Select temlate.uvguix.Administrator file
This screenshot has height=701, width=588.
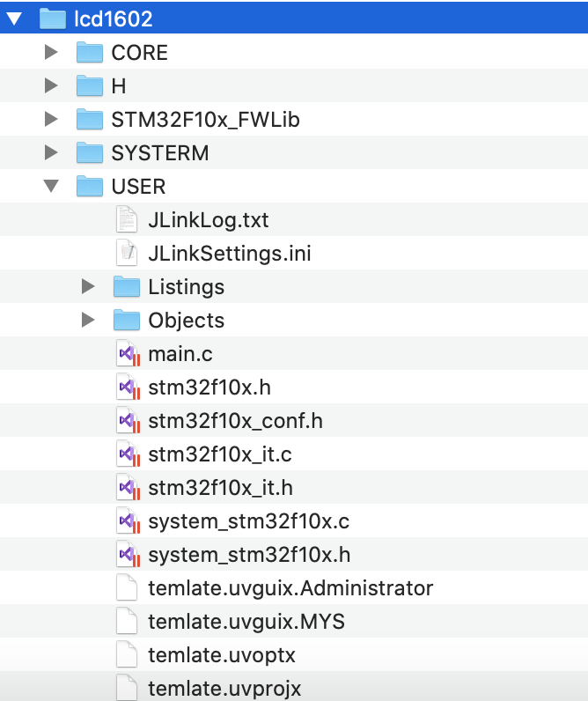[290, 588]
